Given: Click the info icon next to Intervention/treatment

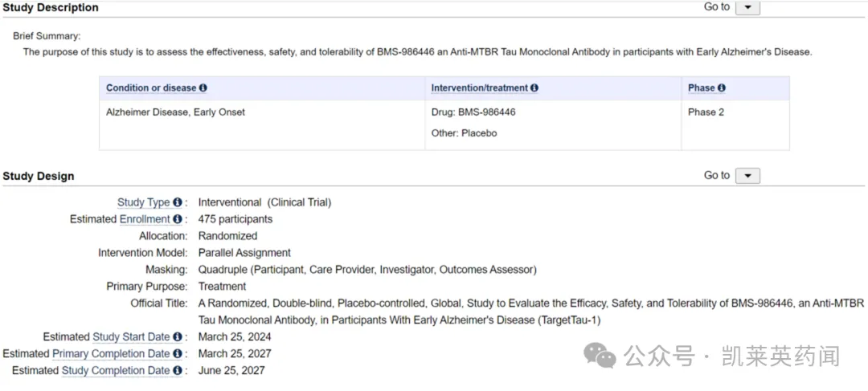Looking at the screenshot, I should (534, 88).
